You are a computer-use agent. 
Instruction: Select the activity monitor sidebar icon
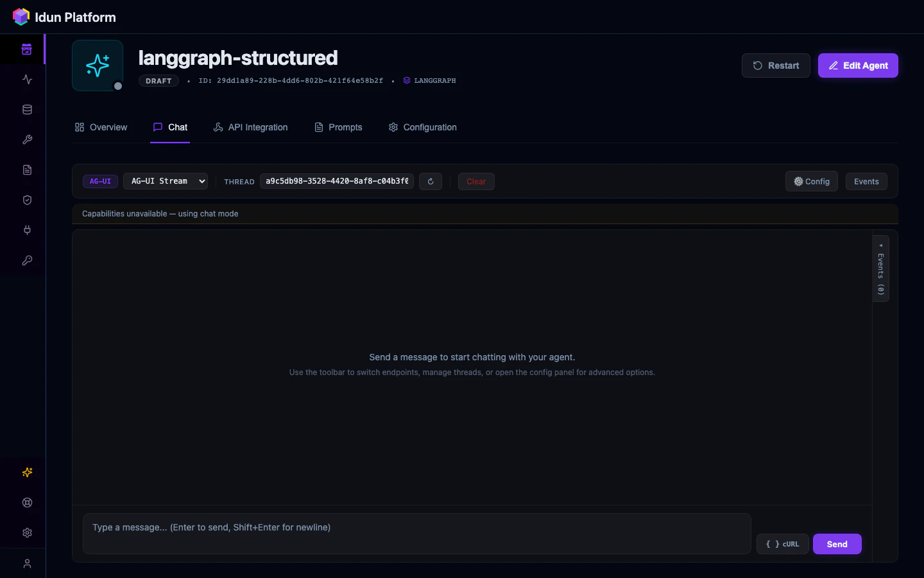pos(26,80)
